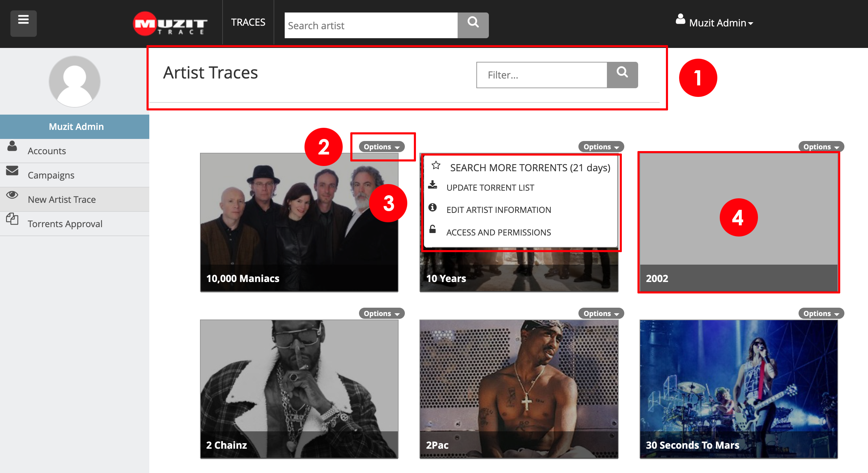Click the Muzit Admin sidebar header
This screenshot has height=473, width=868.
click(75, 127)
